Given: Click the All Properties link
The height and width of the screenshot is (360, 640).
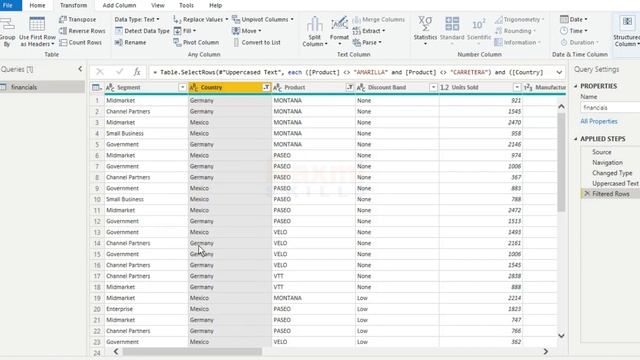Looking at the screenshot, I should tap(599, 121).
